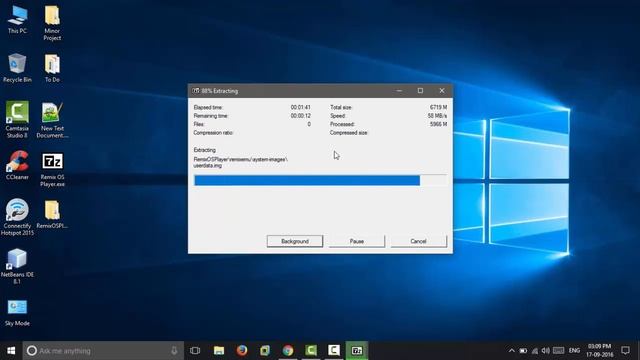Screen dimensions: 640x360
Task: Select the CCleaner desktop shortcut
Action: (x=17, y=165)
